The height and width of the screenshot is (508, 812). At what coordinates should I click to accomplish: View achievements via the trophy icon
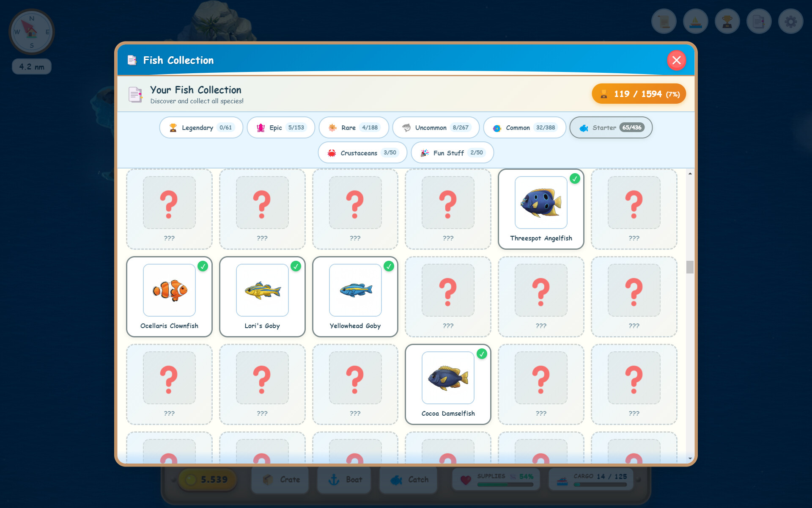tap(727, 21)
